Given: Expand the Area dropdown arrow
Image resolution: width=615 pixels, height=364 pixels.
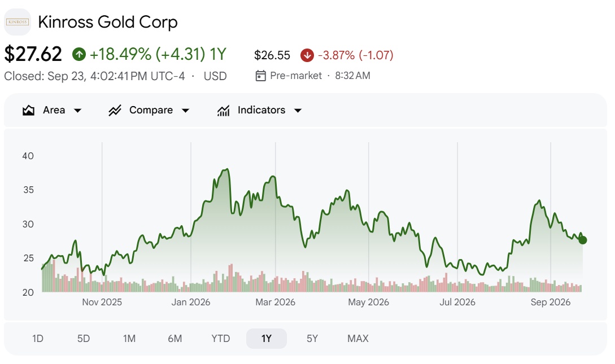Looking at the screenshot, I should (x=78, y=111).
